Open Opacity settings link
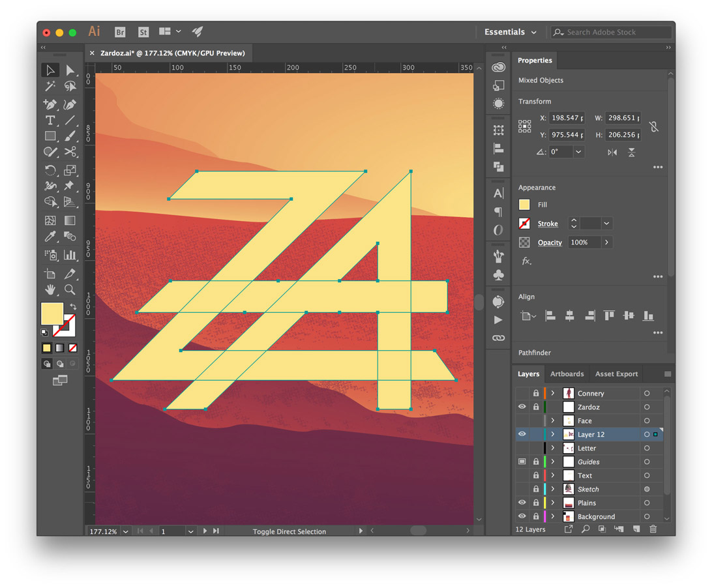The width and height of the screenshot is (712, 588). click(550, 243)
